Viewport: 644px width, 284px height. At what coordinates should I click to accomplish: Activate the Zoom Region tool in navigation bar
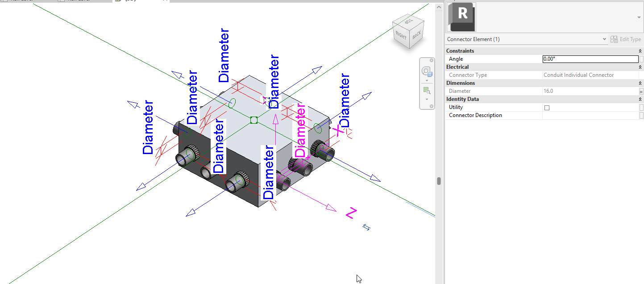pyautogui.click(x=426, y=91)
